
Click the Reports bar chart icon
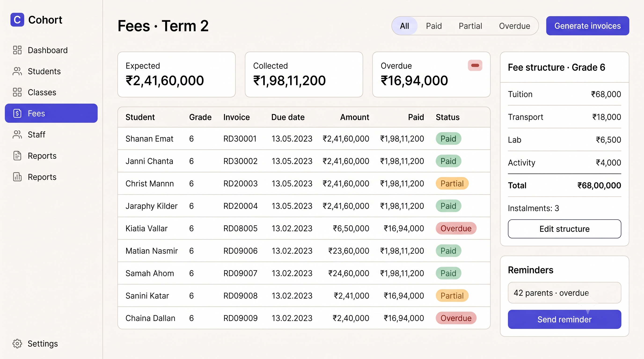(x=17, y=177)
